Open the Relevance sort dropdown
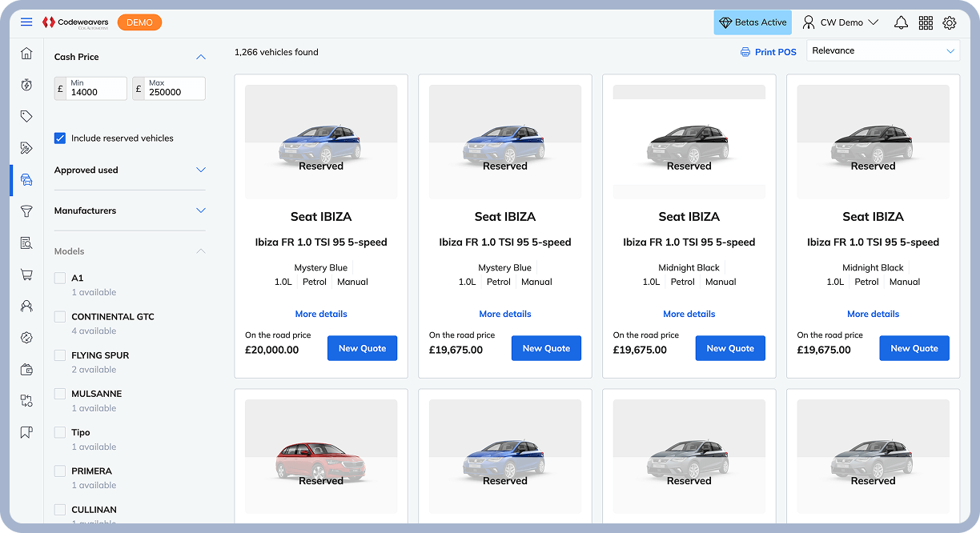Screen dimensions: 980x533 [883, 50]
